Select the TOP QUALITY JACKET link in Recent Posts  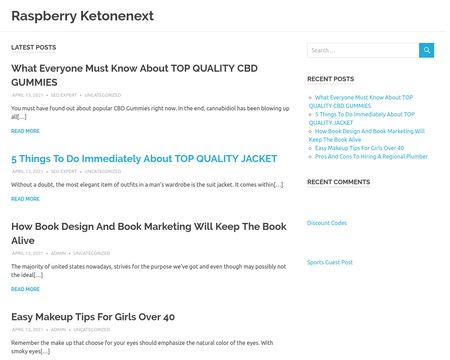click(x=362, y=118)
